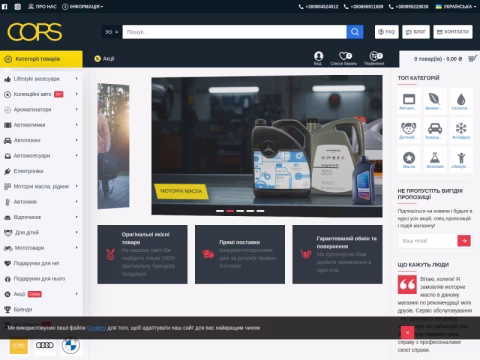Select the third carousel slide indicator

(240, 211)
